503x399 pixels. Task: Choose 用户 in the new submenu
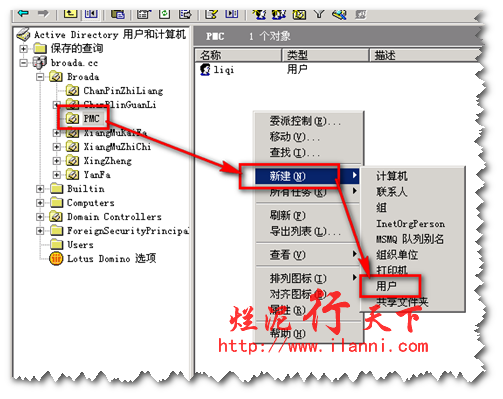tap(387, 286)
